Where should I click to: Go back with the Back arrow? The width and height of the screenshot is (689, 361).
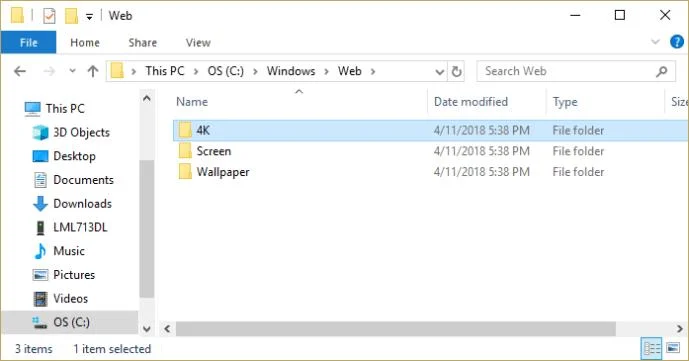(20, 71)
